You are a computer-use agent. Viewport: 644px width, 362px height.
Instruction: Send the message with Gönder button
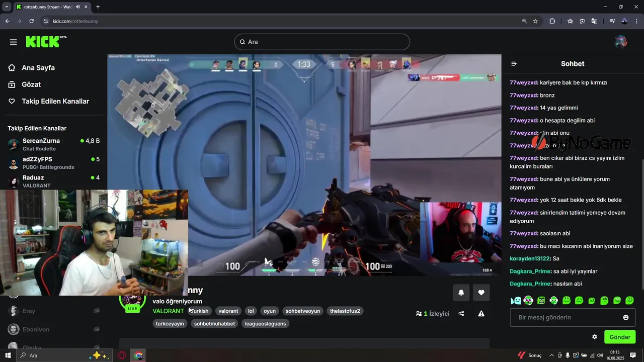point(620,337)
